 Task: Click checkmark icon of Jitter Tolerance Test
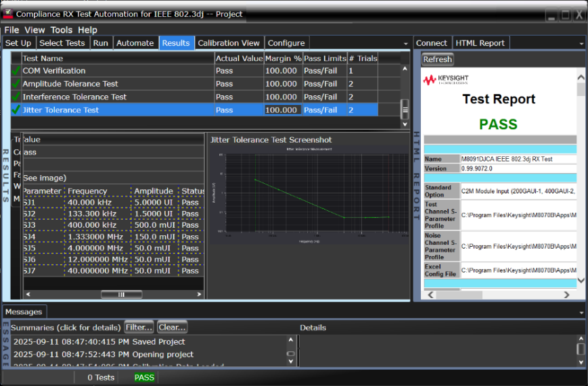click(x=16, y=110)
